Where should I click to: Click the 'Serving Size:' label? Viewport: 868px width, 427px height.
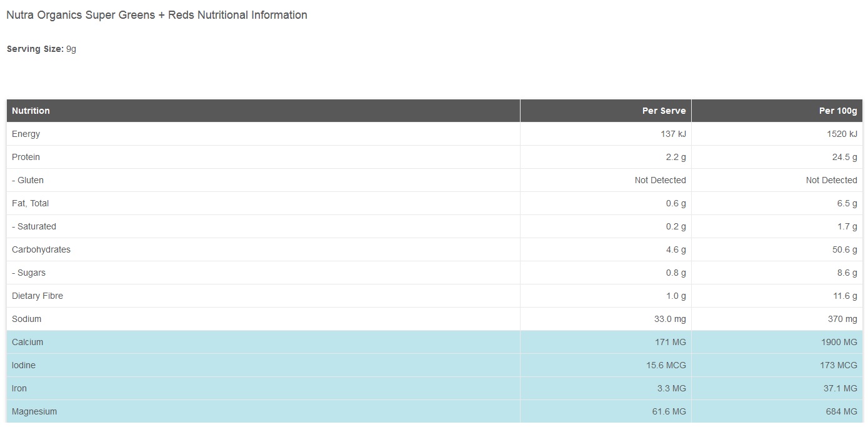(35, 49)
